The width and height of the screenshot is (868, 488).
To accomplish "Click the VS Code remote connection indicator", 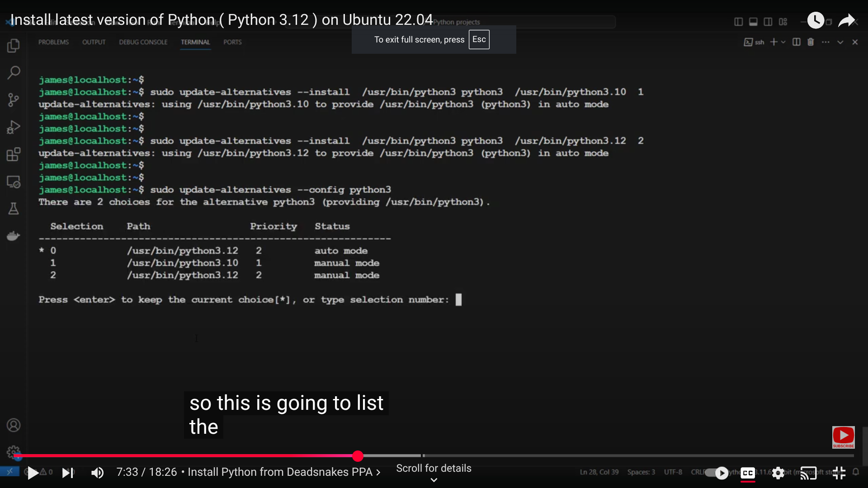I will (9, 472).
